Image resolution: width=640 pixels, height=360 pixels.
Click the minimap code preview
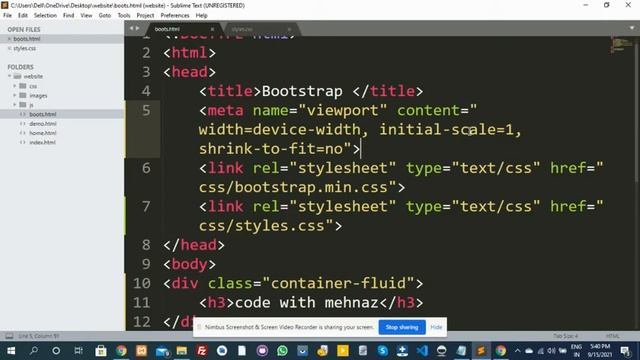(x=622, y=44)
